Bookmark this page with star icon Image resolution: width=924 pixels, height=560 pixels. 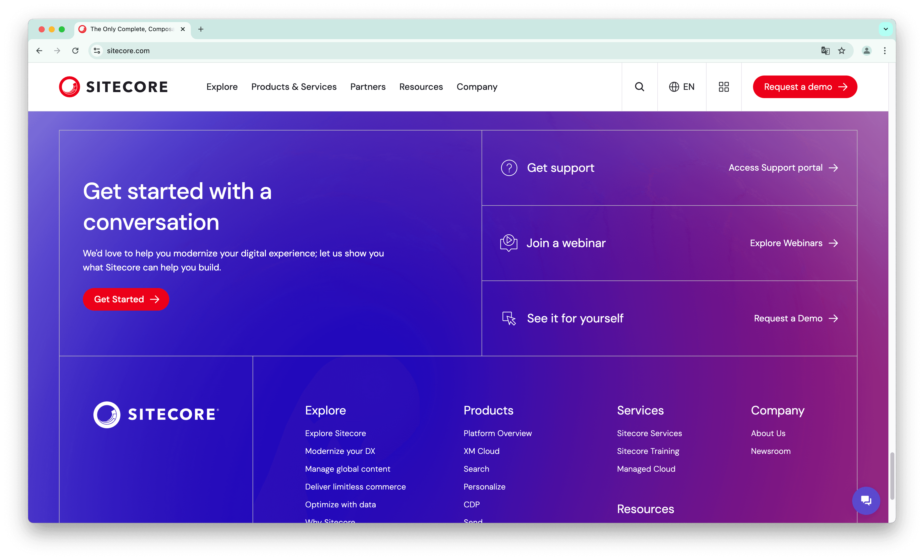point(841,51)
